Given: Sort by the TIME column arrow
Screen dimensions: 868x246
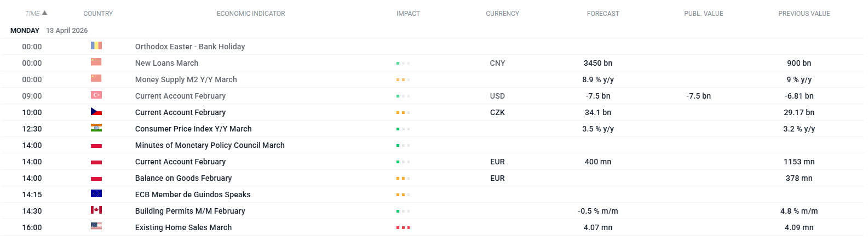Looking at the screenshot, I should pyautogui.click(x=44, y=13).
